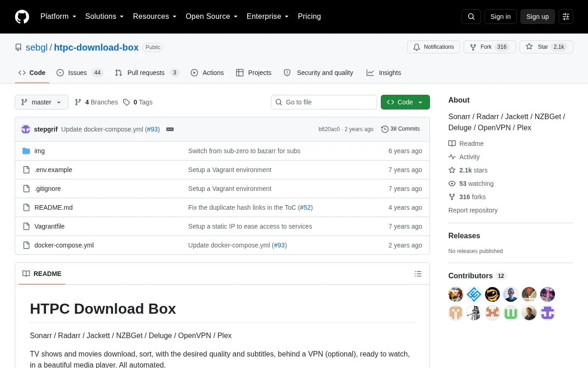
Task: Click the Notifications bell button
Action: [433, 47]
